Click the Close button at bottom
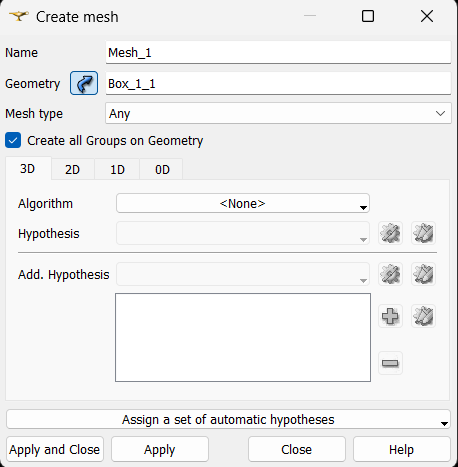458x467 pixels. [x=297, y=449]
